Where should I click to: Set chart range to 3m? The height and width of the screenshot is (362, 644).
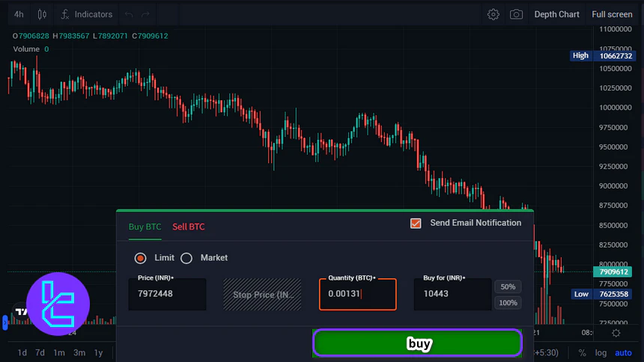click(x=79, y=353)
